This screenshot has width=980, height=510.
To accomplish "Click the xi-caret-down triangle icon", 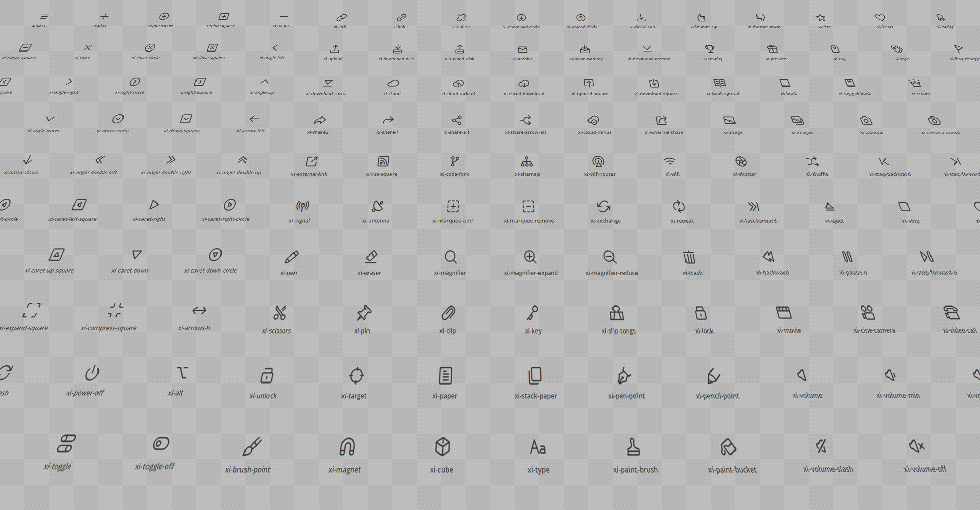I will coord(137,254).
